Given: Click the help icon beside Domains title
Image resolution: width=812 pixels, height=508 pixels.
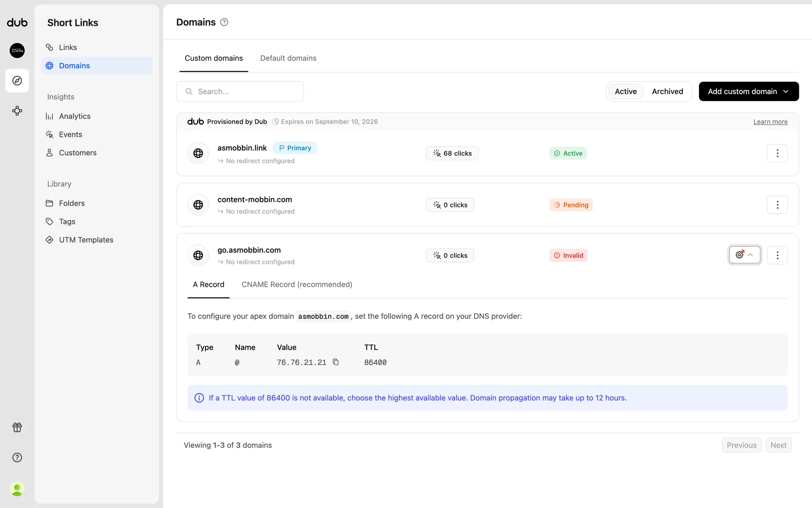Looking at the screenshot, I should (224, 22).
